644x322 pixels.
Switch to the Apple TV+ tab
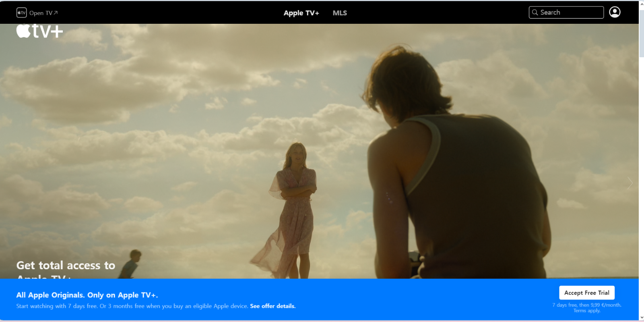(301, 13)
